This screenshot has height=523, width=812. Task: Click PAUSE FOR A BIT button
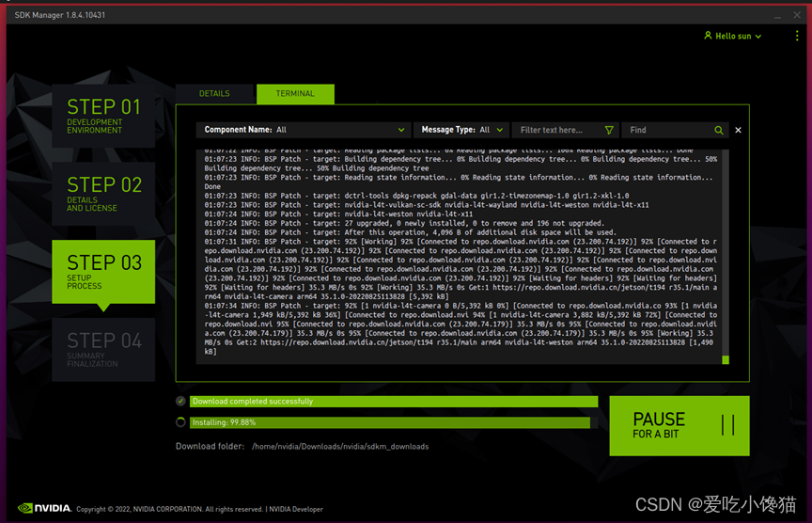pos(679,425)
